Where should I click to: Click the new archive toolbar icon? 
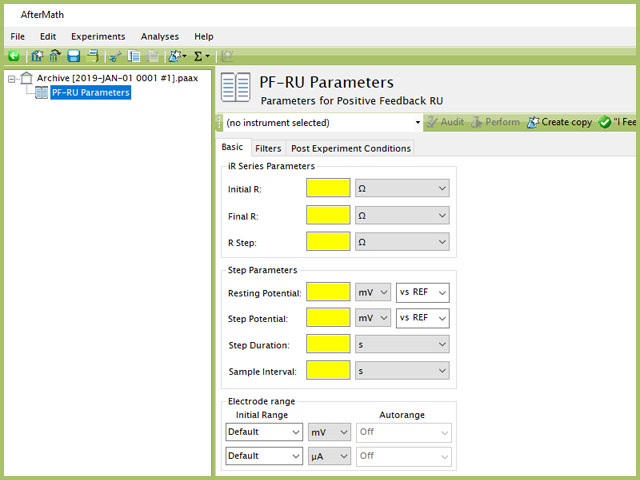click(37, 56)
